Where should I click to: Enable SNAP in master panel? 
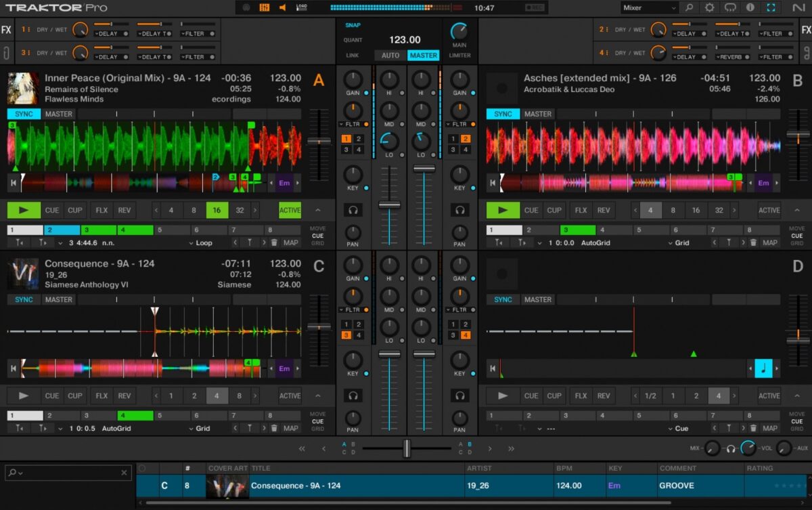[353, 25]
